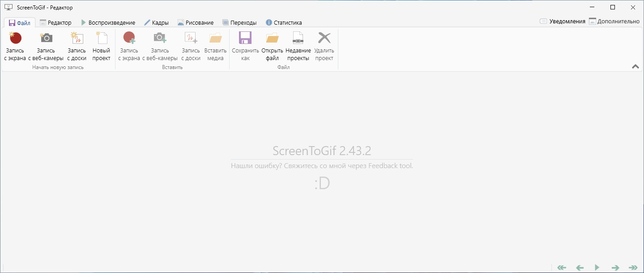Go to next frame arrow

pos(615,268)
